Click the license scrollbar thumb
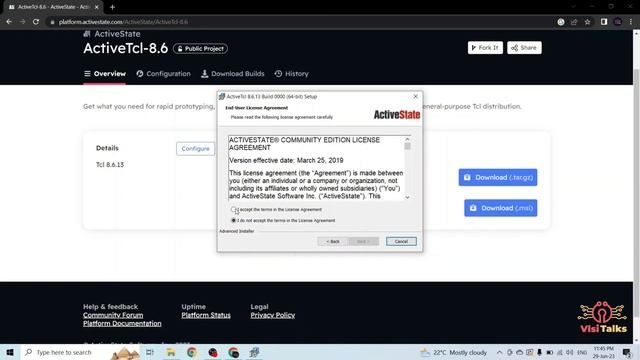Image resolution: width=640 pixels, height=360 pixels. 407,146
